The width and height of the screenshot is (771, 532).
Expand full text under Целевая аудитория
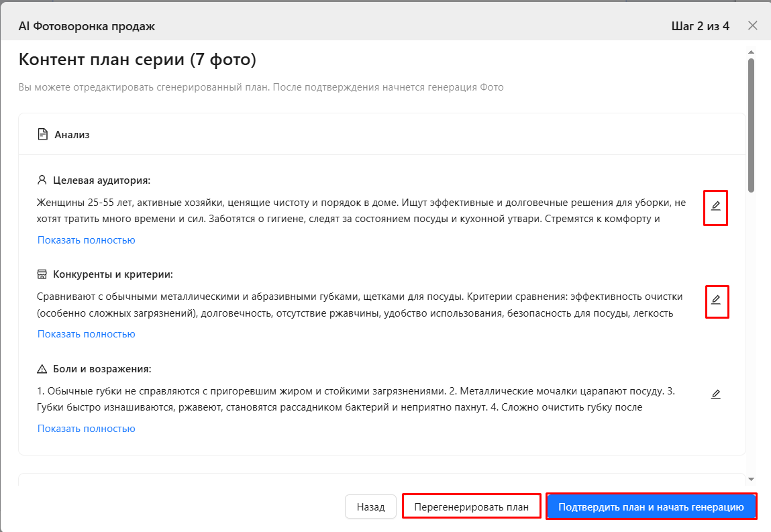pyautogui.click(x=86, y=240)
